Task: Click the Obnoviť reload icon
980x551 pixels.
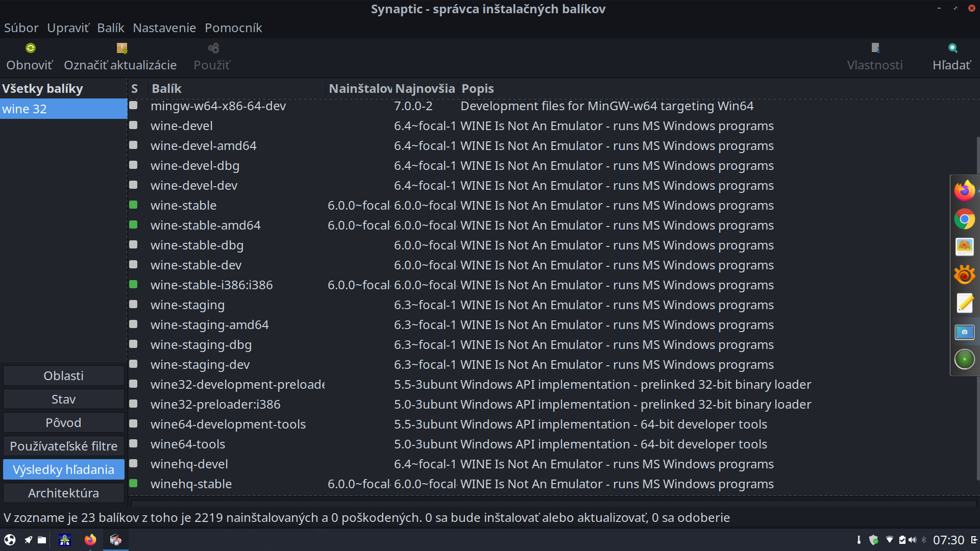Action: pos(30,48)
